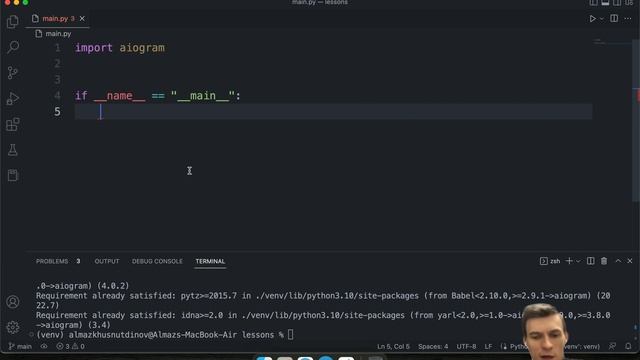Viewport: 640px width, 360px height.
Task: Switch to the Debug Console tab
Action: click(x=157, y=261)
